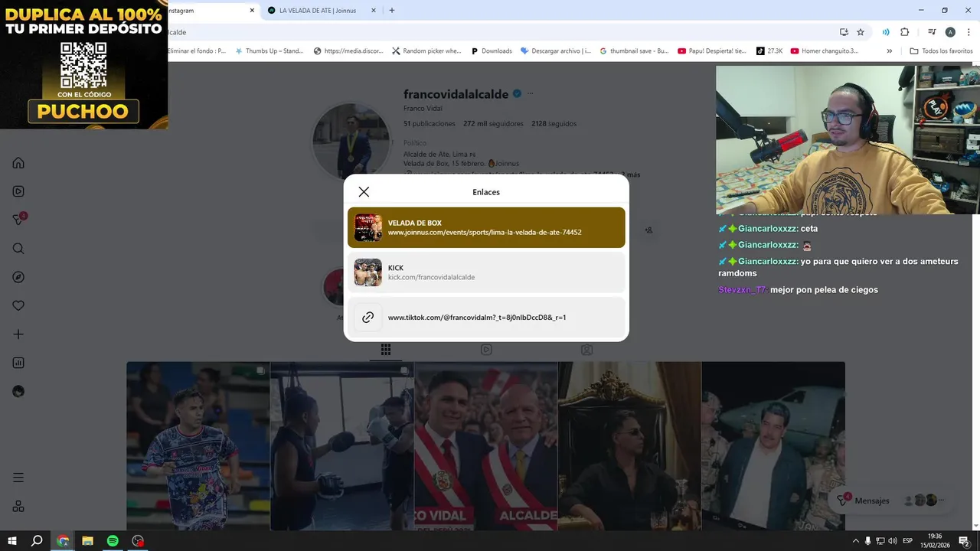Open Chrome profile avatar A
Screen dimensions: 980x551
coord(950,32)
